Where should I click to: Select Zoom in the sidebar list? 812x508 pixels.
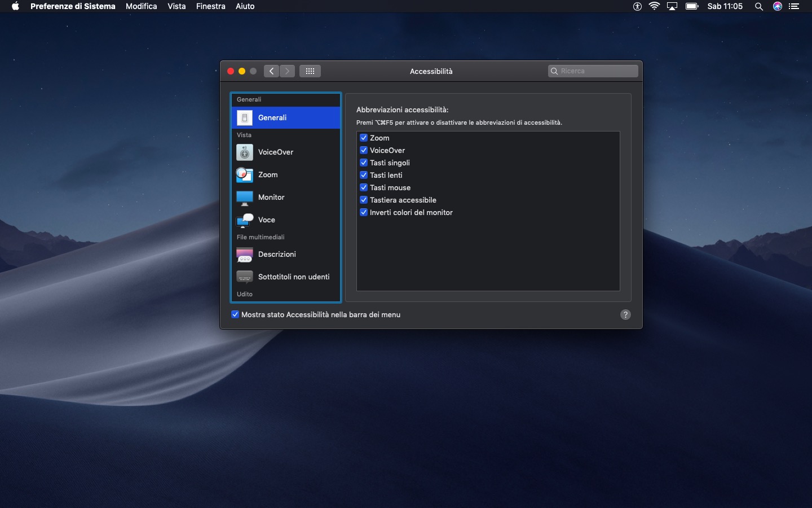(x=268, y=175)
